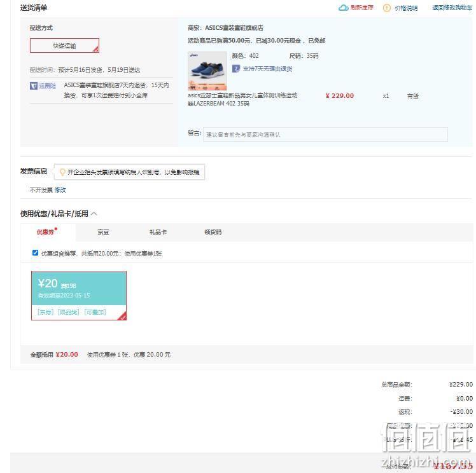The width and height of the screenshot is (476, 473).
Task: Click the 运费险 shield icon
Action: tap(34, 86)
